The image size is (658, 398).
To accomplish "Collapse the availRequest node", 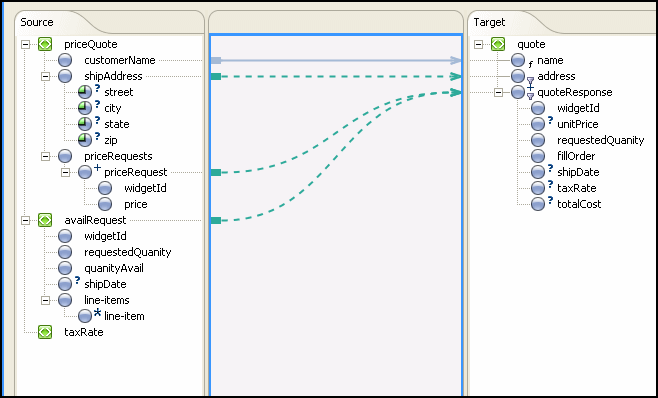I will click(x=26, y=220).
